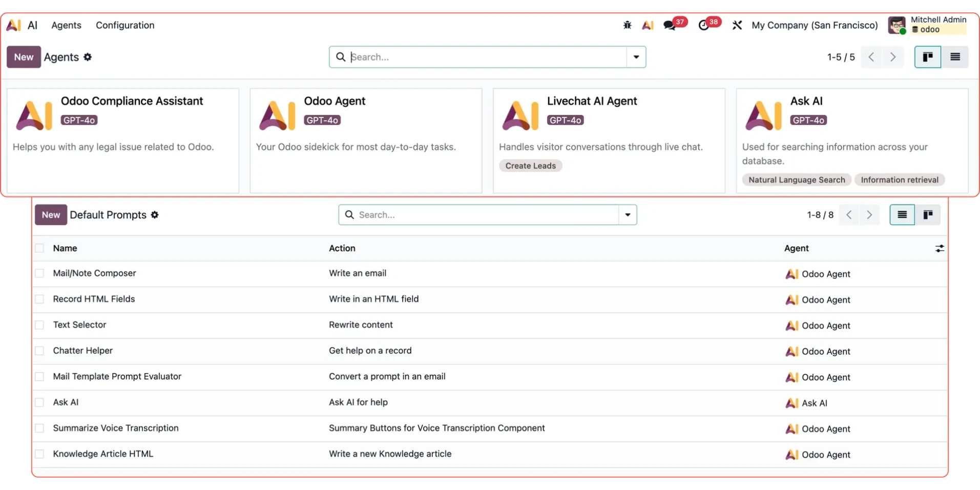Sort table by Name column header
Image resolution: width=980 pixels, height=490 pixels.
65,248
